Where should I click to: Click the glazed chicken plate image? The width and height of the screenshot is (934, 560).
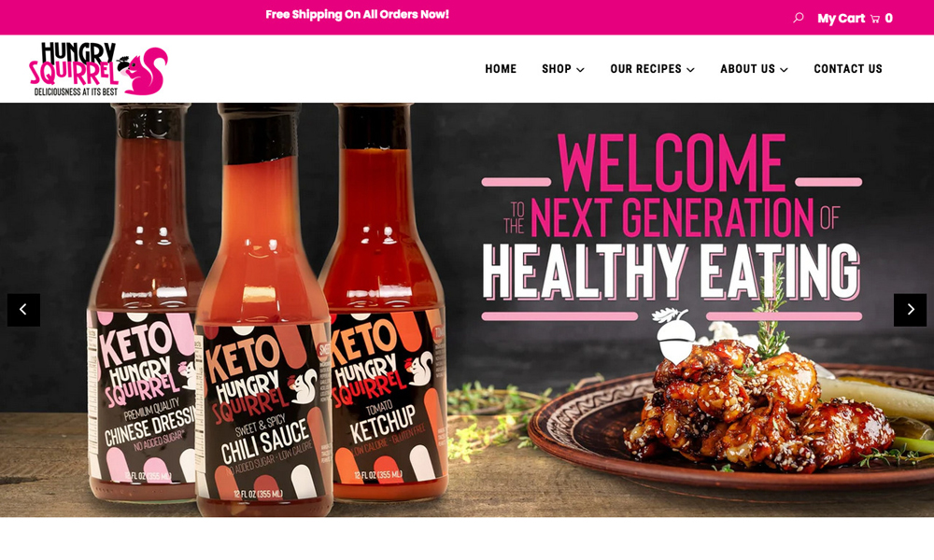pos(732,411)
